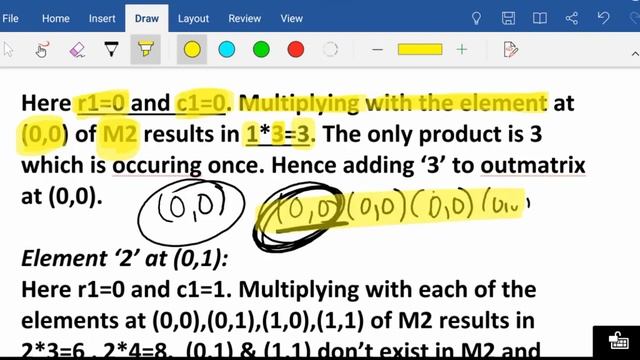Show the on-screen keyboard icon

(618, 341)
